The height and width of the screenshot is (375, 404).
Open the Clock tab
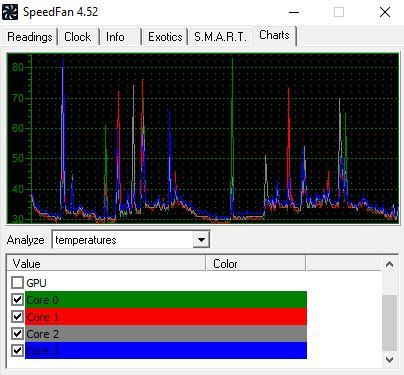[x=78, y=37]
